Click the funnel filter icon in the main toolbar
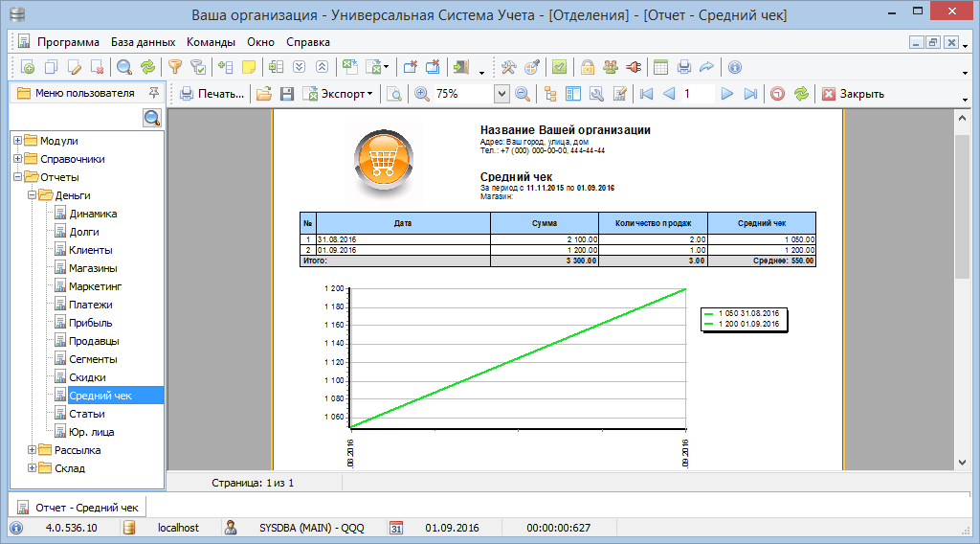Image resolution: width=980 pixels, height=544 pixels. click(174, 67)
